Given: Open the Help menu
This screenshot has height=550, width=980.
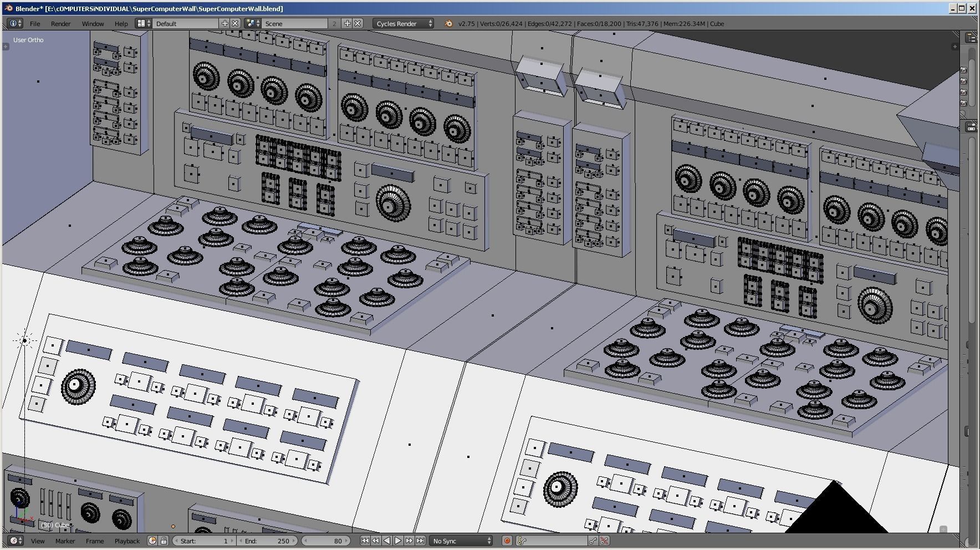Looking at the screenshot, I should (x=121, y=24).
